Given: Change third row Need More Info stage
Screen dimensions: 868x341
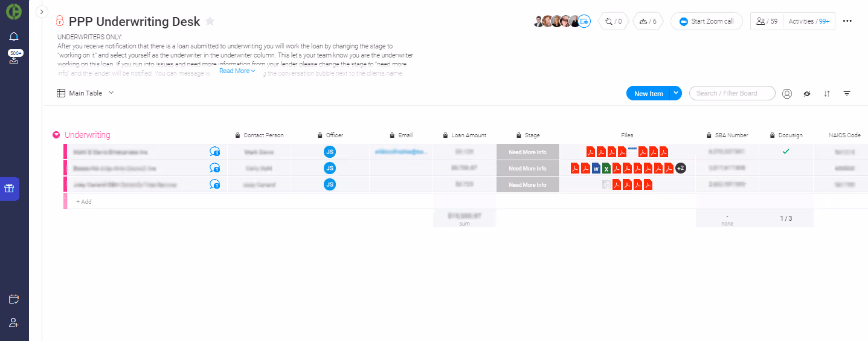Looking at the screenshot, I should click(527, 184).
